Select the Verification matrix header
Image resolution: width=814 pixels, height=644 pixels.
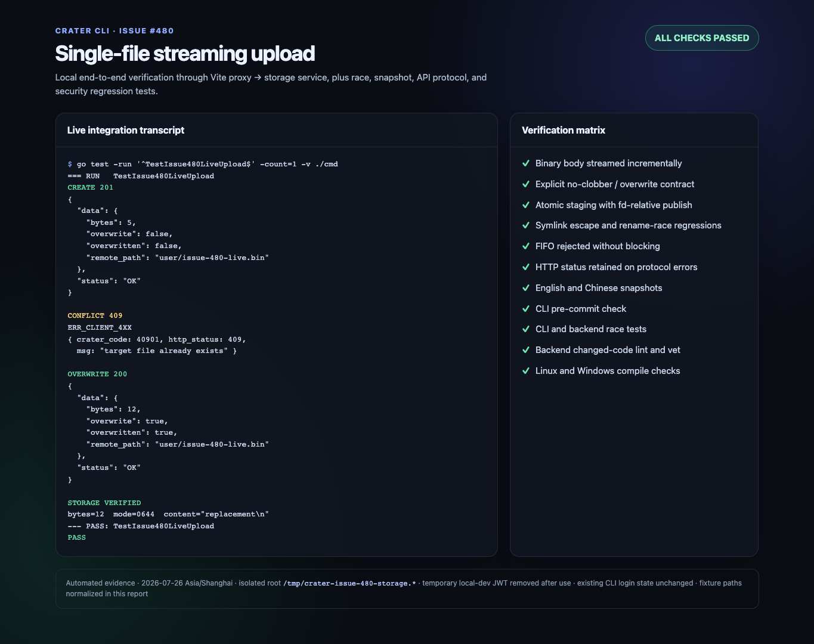564,130
